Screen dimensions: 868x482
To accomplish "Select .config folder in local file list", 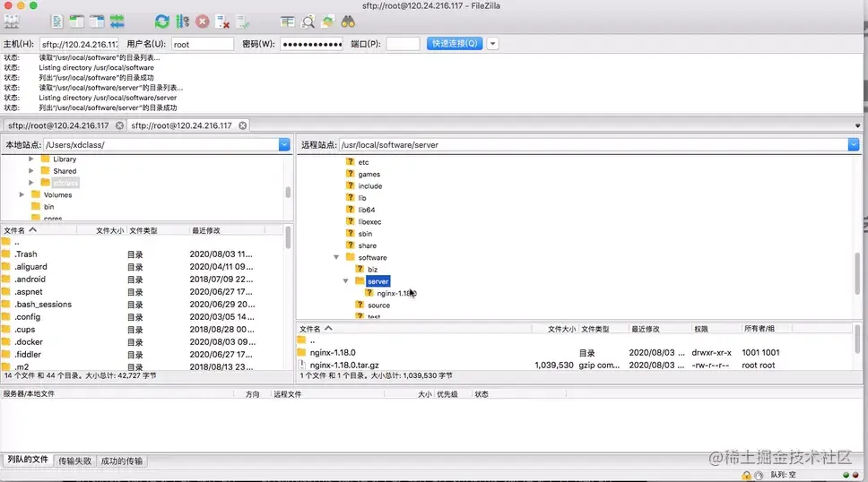I will pyautogui.click(x=27, y=316).
